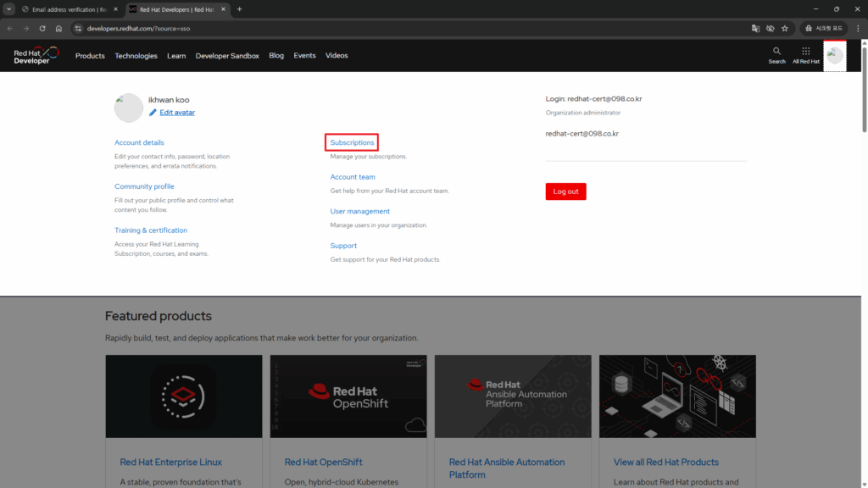Click the Search magnifier icon
The image size is (868, 488).
coord(776,51)
